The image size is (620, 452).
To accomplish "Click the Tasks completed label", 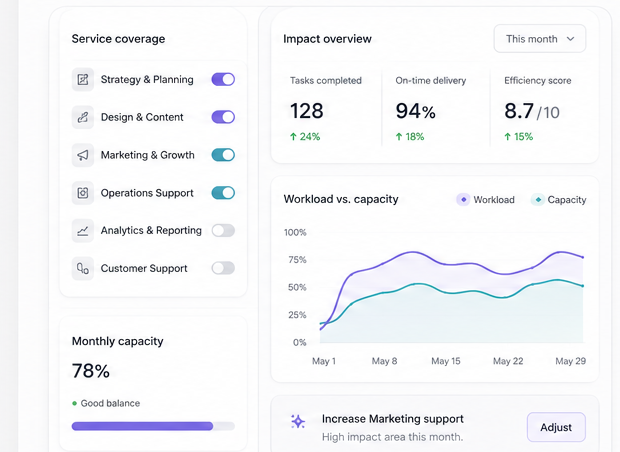I will click(326, 81).
